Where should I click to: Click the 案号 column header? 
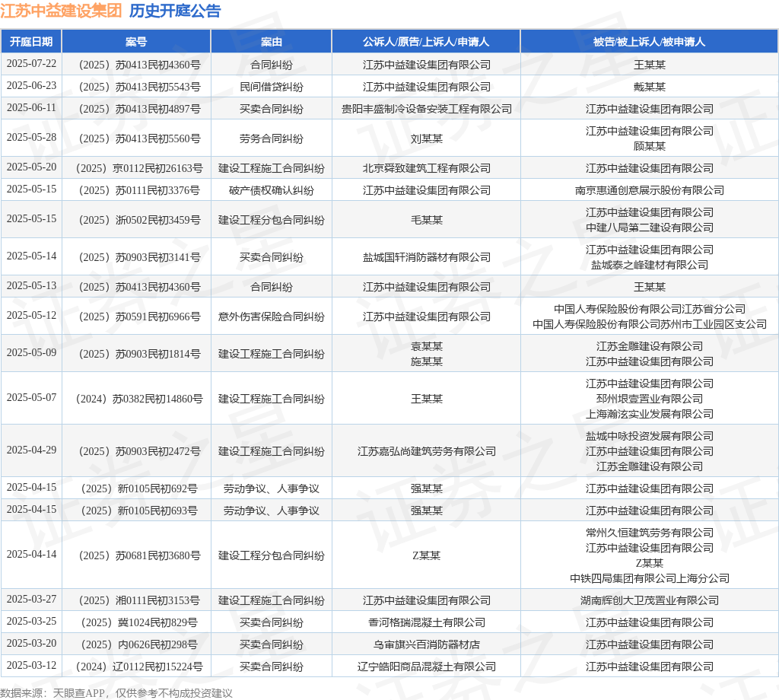pos(136,42)
